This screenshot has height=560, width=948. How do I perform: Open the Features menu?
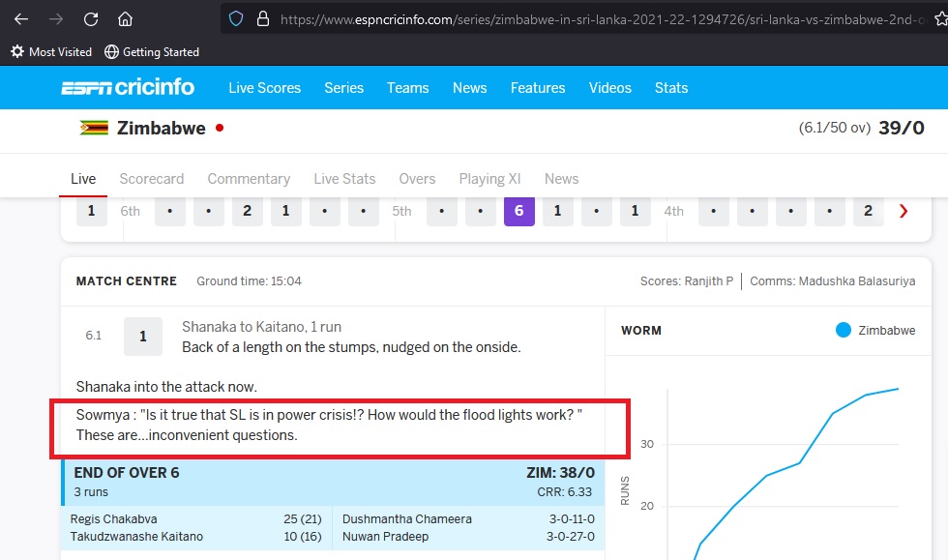point(538,88)
